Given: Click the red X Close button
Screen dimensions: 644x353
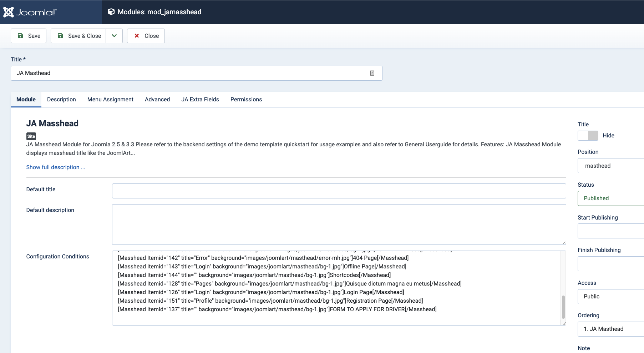Looking at the screenshot, I should click(x=146, y=36).
